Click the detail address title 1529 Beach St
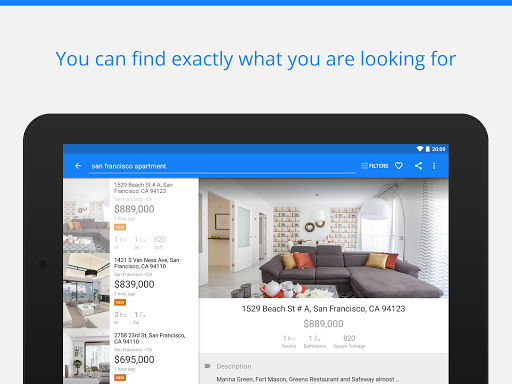The width and height of the screenshot is (512, 384). (x=323, y=309)
